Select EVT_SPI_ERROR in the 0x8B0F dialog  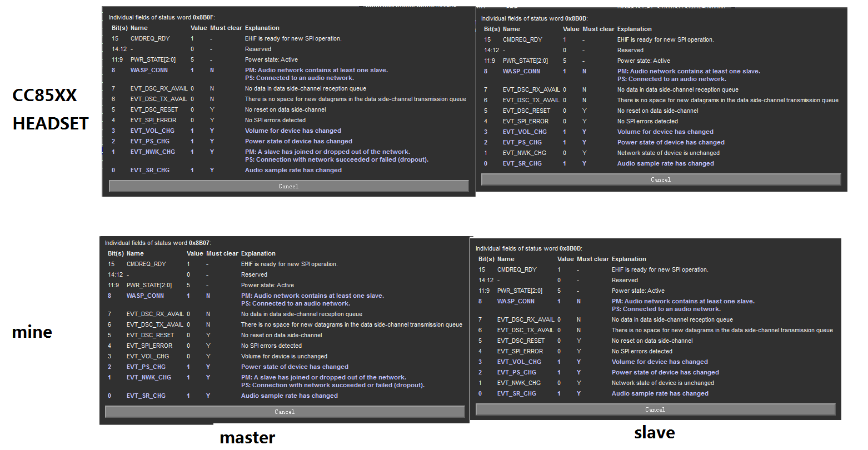click(153, 121)
